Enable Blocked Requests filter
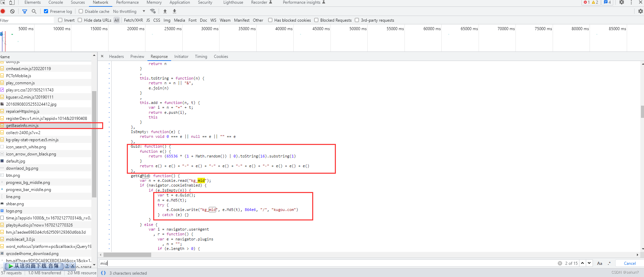The height and width of the screenshot is (277, 644). tap(316, 20)
